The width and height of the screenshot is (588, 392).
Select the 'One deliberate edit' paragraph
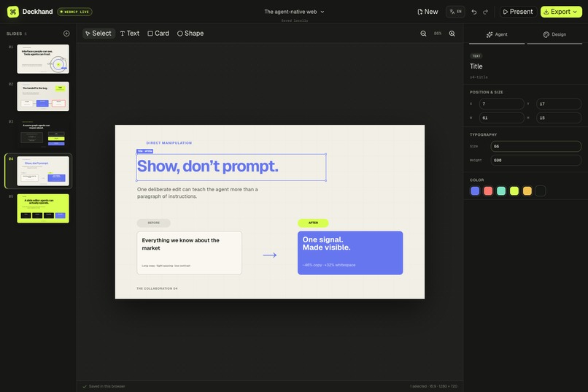[x=198, y=193]
